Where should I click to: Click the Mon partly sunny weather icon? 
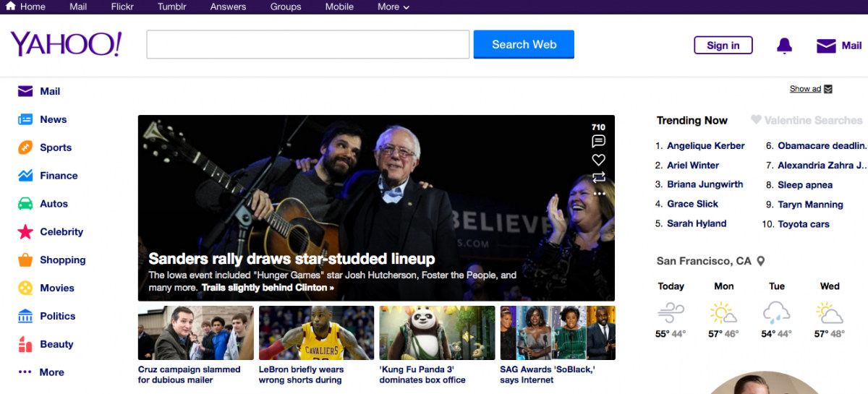coord(723,313)
